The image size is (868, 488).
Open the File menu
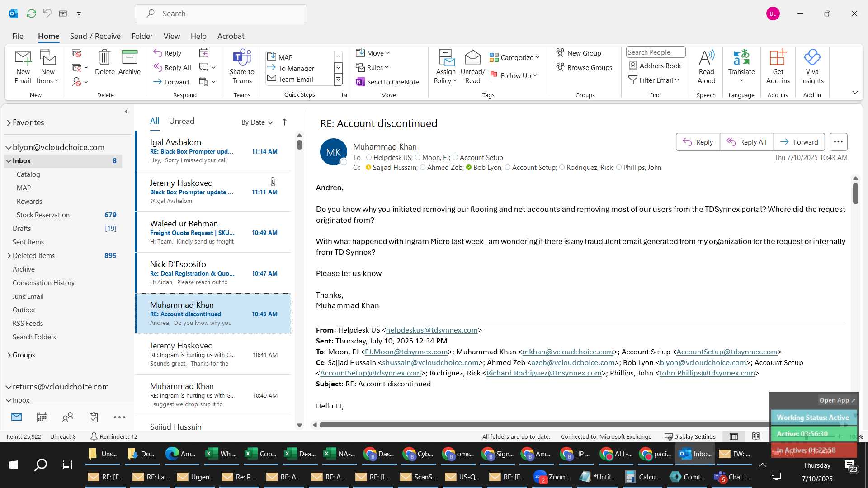point(18,36)
